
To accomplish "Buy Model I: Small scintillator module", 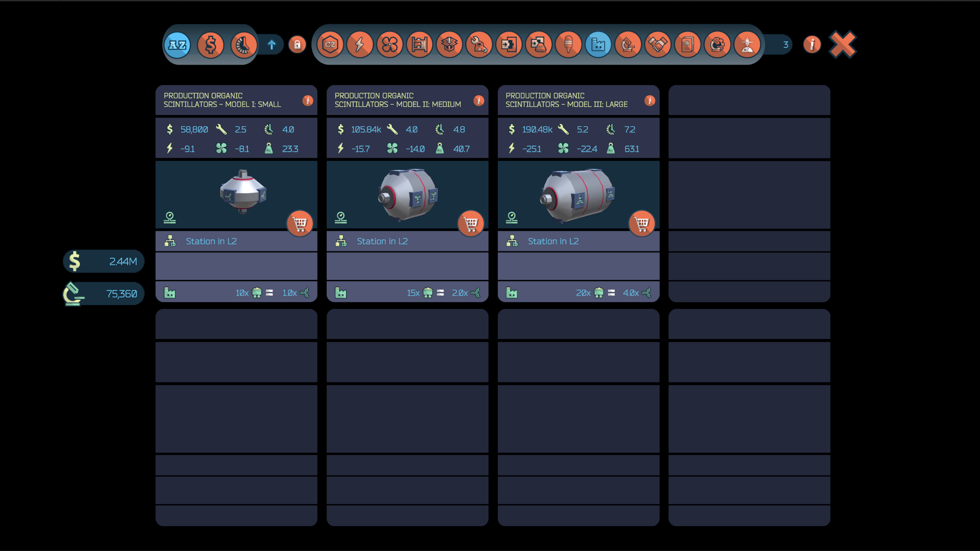I will pyautogui.click(x=300, y=224).
